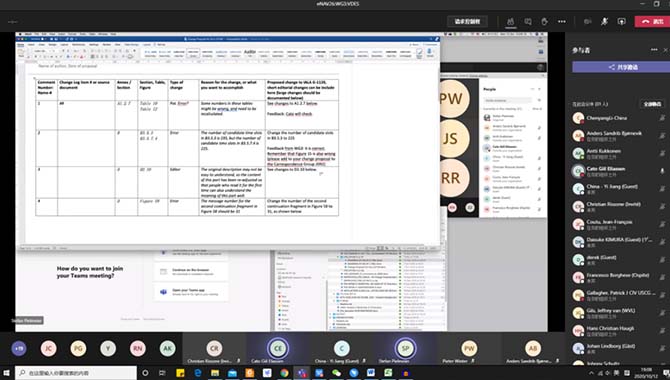
Task: Click the purple share invite button
Action: click(622, 67)
